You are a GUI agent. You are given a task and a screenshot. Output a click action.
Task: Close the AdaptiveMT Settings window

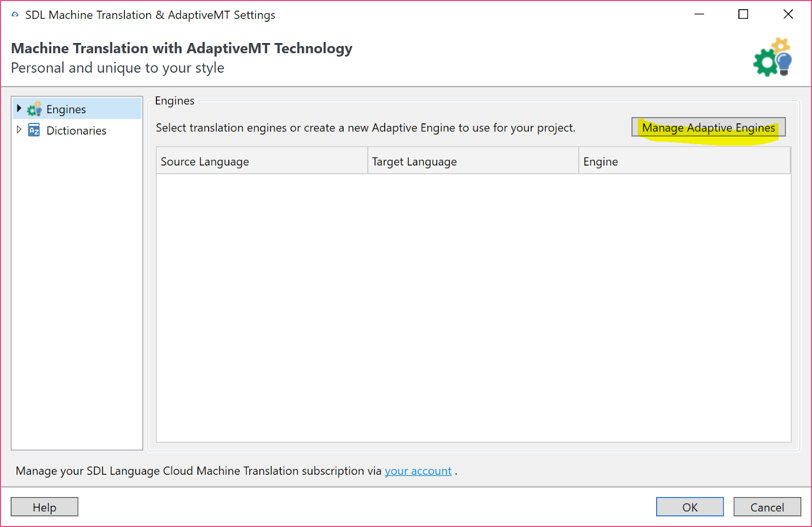[x=788, y=14]
